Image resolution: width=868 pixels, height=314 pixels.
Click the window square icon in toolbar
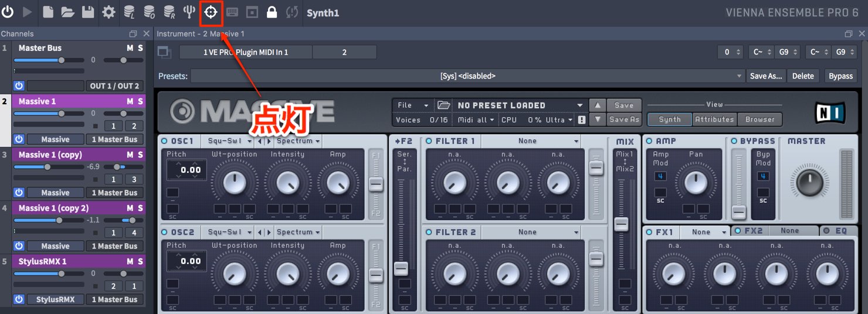tap(252, 12)
